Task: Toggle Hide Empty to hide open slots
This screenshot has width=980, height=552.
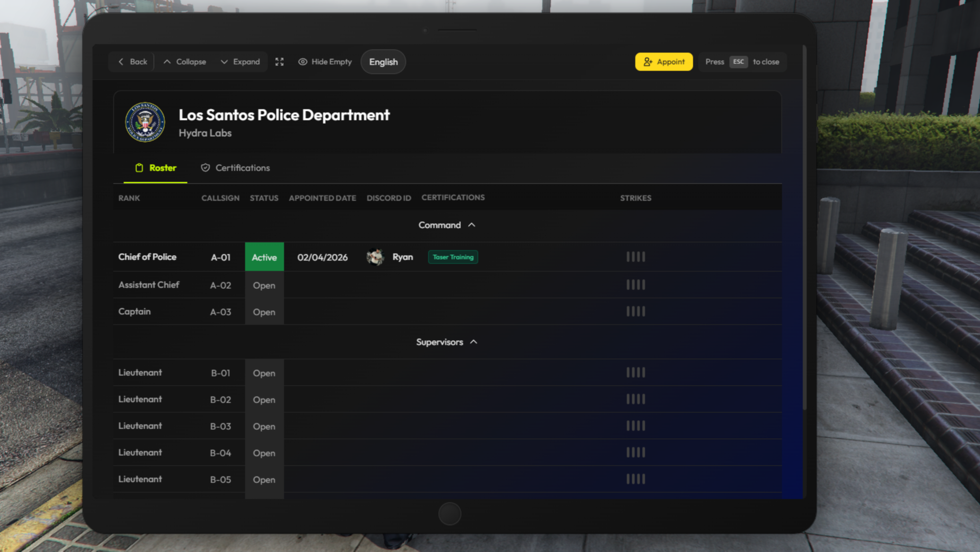Action: tap(325, 62)
